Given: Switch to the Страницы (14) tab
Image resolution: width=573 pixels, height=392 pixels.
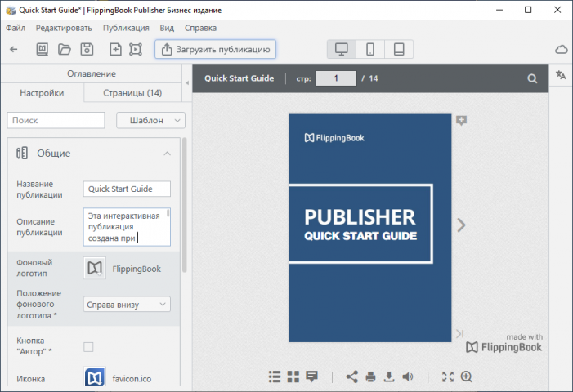Looking at the screenshot, I should point(132,93).
